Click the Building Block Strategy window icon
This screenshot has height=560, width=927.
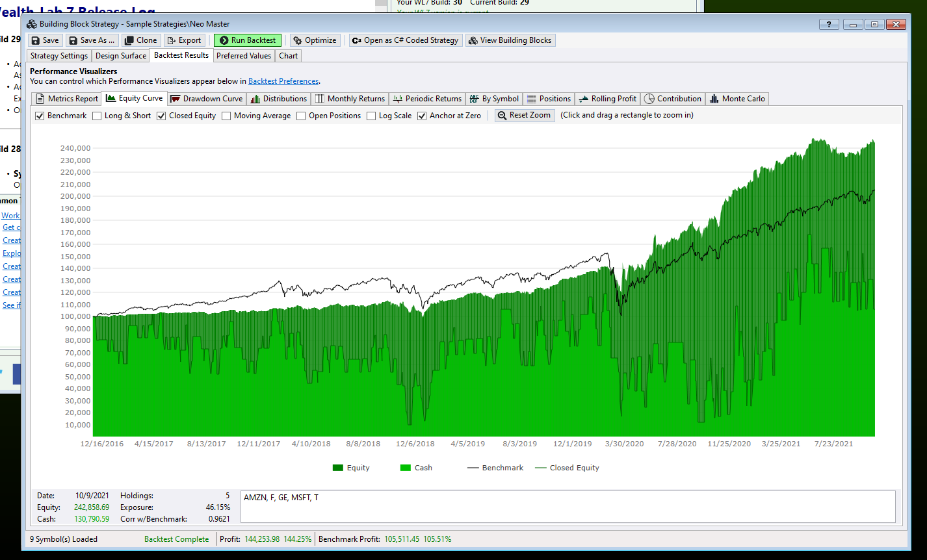[32, 24]
